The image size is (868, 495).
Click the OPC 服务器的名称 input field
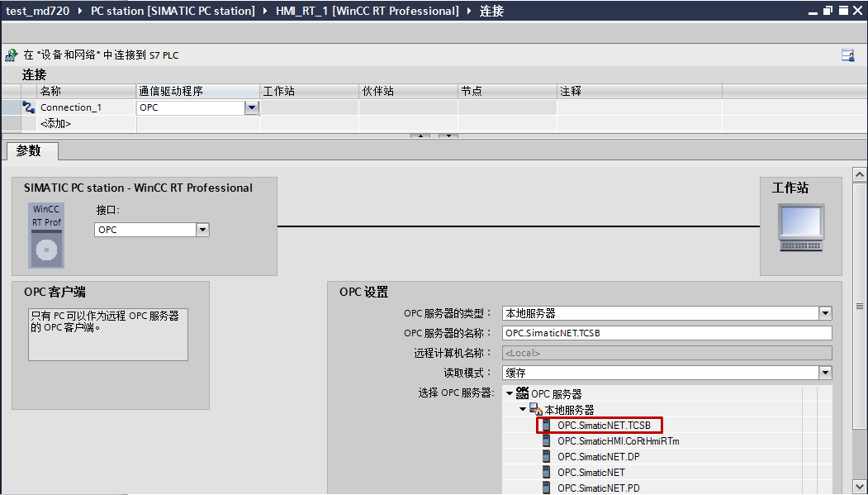(667, 333)
